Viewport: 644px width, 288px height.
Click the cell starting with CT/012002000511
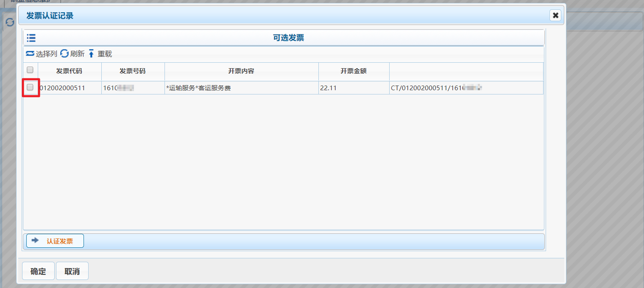click(x=437, y=88)
